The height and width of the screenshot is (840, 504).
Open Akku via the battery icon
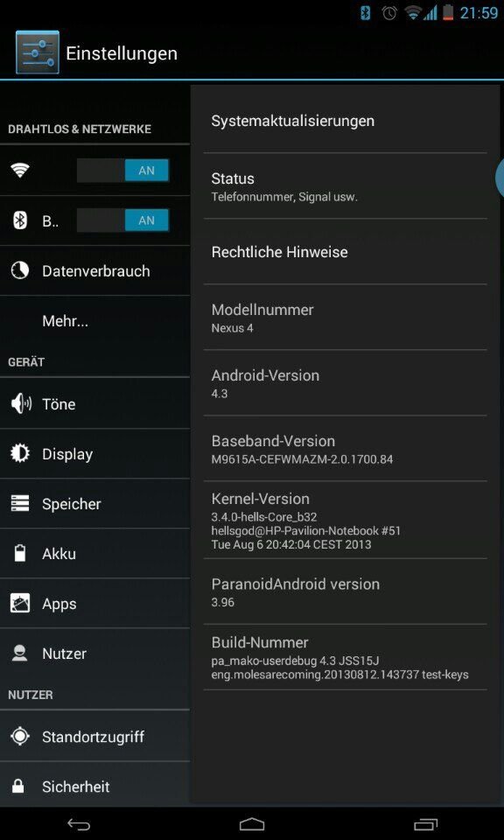click(x=20, y=553)
